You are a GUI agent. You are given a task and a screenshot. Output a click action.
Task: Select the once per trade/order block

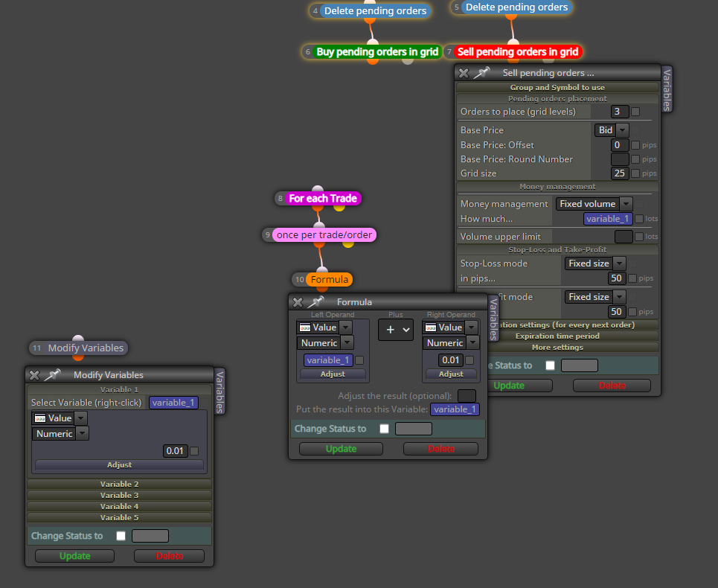click(x=324, y=235)
